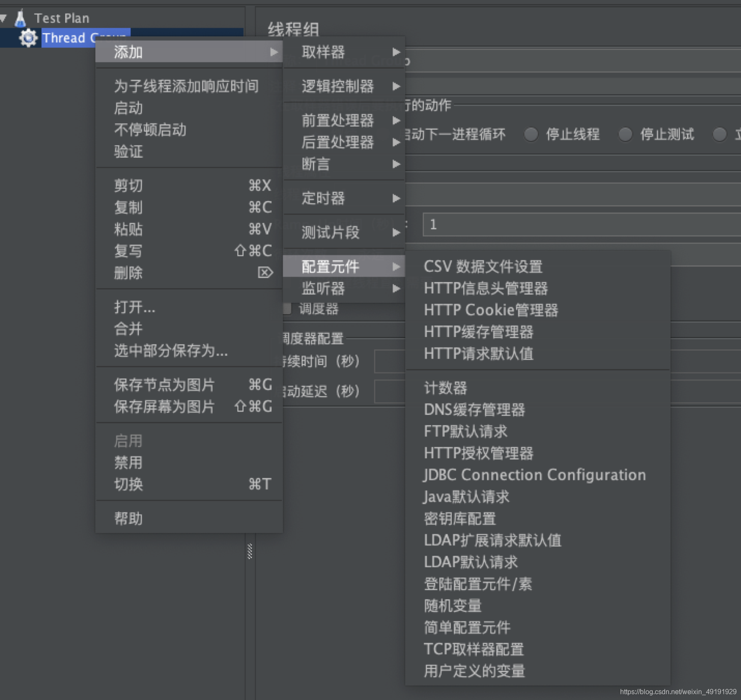The image size is (741, 700).
Task: Select 复写 menu entry
Action: pyautogui.click(x=189, y=251)
